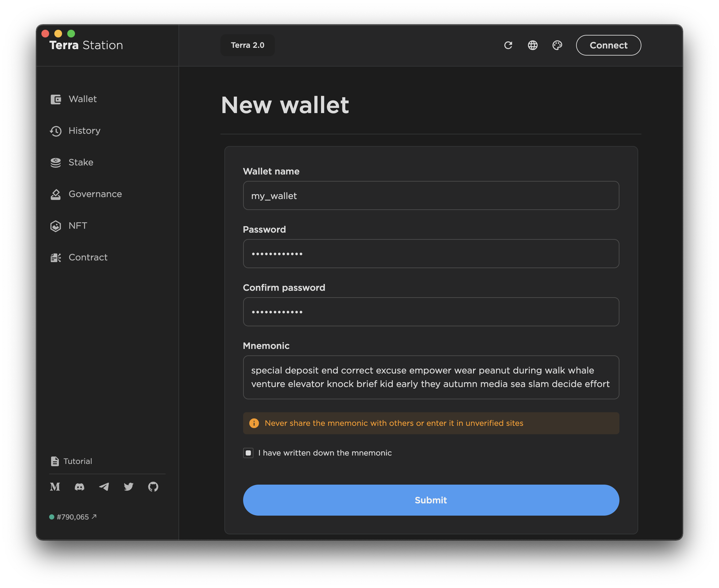Viewport: 719px width, 588px height.
Task: Open the Medium link icon
Action: [55, 487]
